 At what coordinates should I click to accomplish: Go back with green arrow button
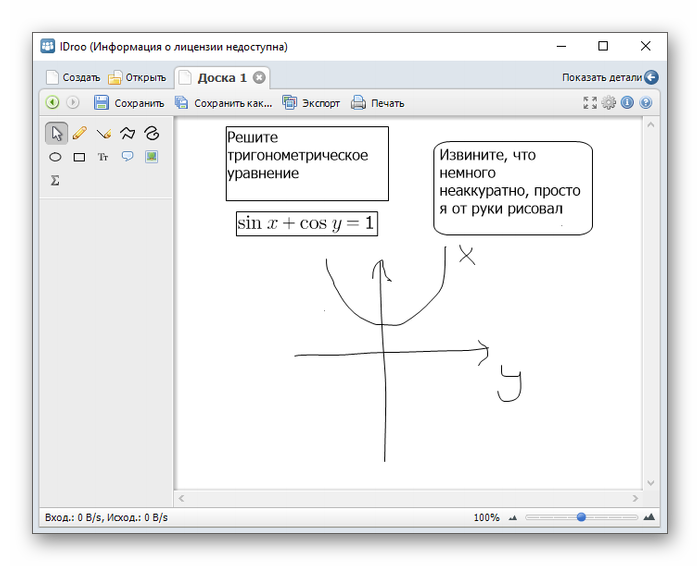[52, 103]
